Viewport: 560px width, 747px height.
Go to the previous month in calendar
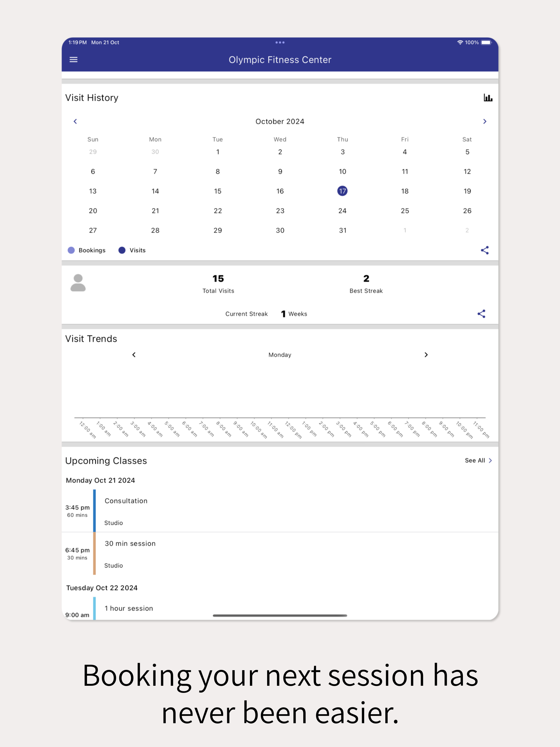(75, 121)
